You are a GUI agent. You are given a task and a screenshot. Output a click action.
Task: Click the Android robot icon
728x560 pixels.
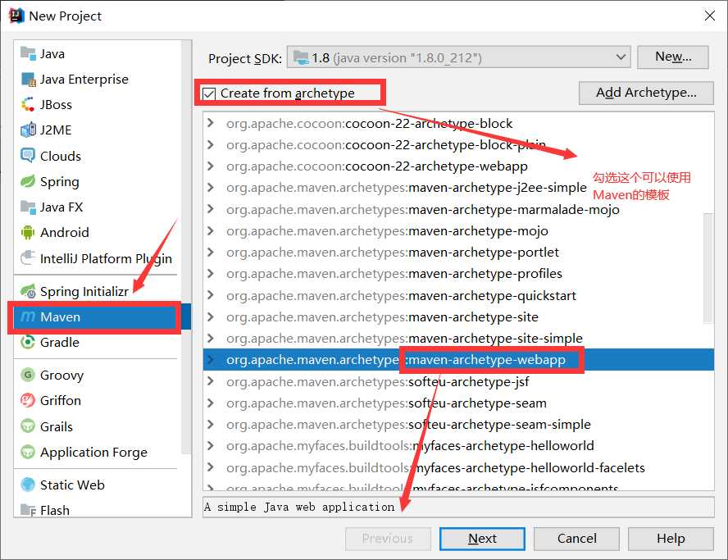click(x=28, y=232)
